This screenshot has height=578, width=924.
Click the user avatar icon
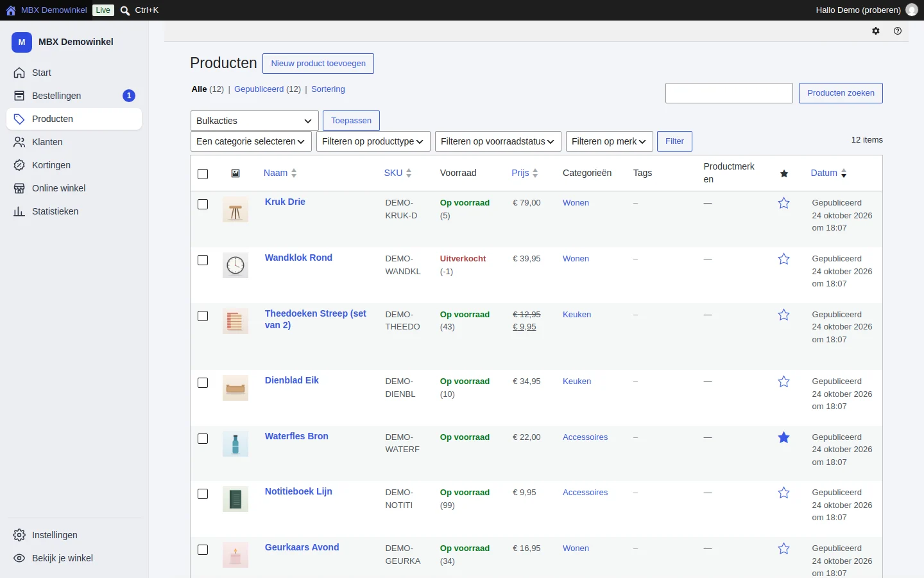pos(911,10)
